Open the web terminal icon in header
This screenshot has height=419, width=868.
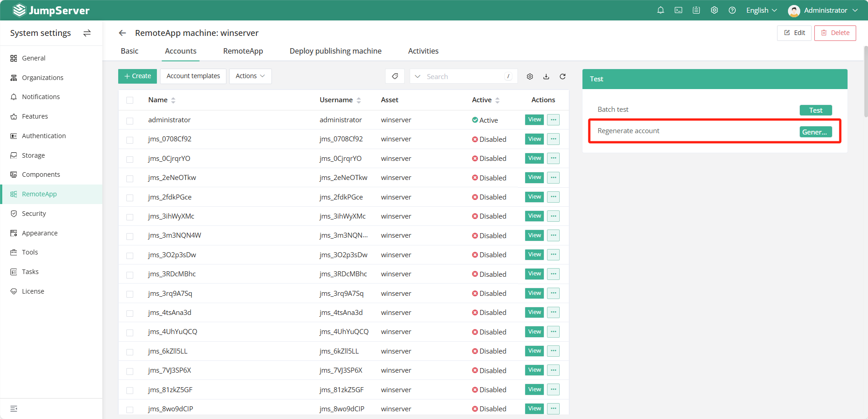[678, 10]
